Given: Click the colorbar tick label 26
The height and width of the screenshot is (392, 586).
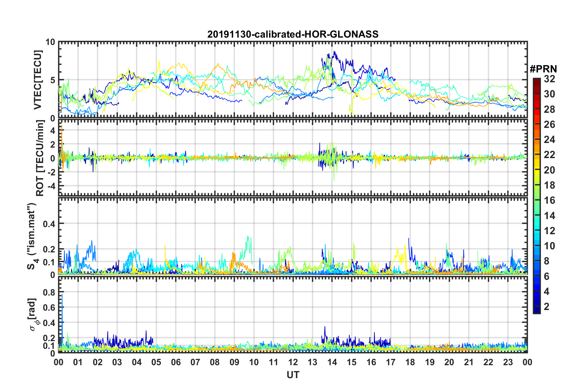Looking at the screenshot, I should pyautogui.click(x=549, y=125).
